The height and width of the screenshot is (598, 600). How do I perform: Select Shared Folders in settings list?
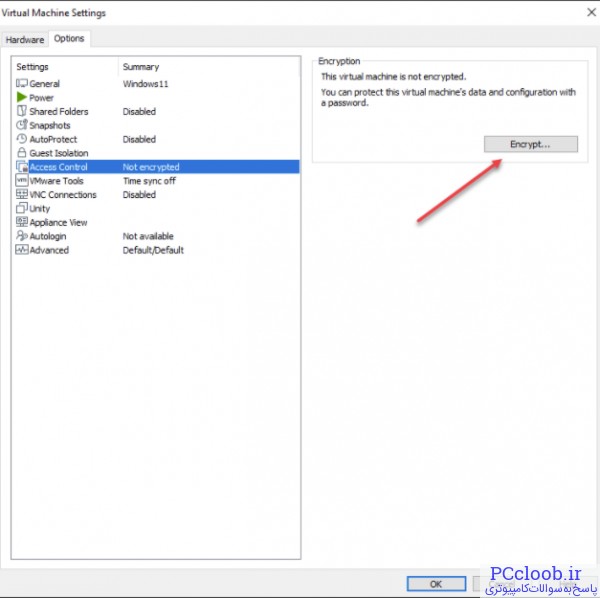point(156,111)
